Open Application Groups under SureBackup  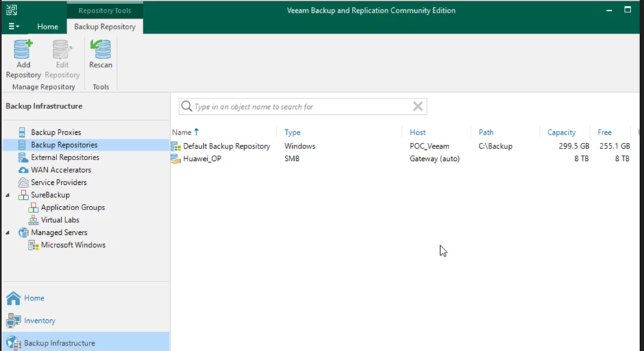click(73, 208)
